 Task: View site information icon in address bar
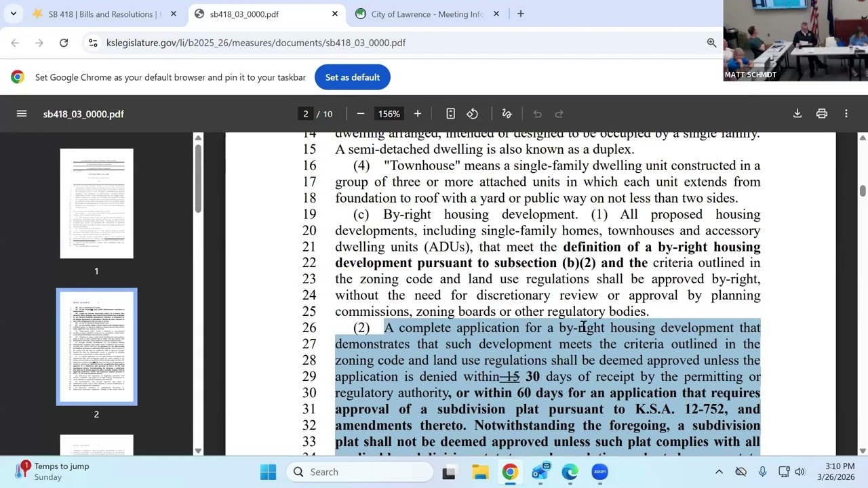point(93,43)
